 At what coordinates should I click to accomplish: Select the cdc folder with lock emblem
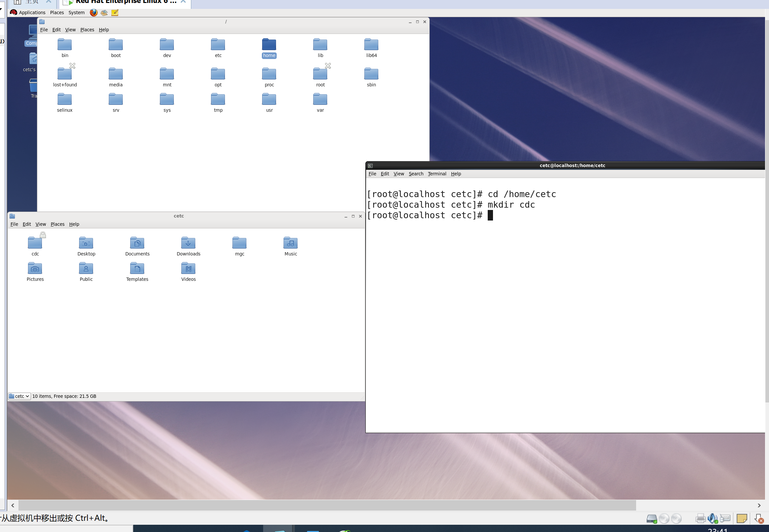click(x=35, y=243)
